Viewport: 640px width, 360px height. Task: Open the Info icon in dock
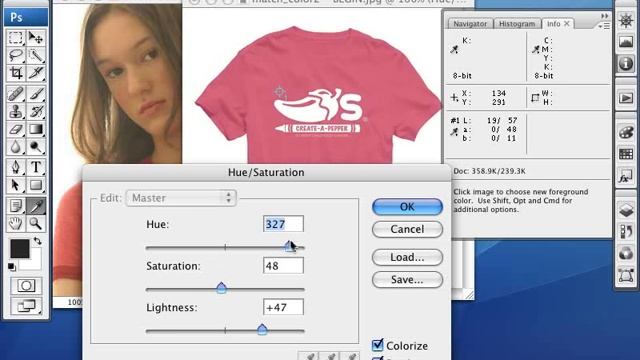pos(626,64)
